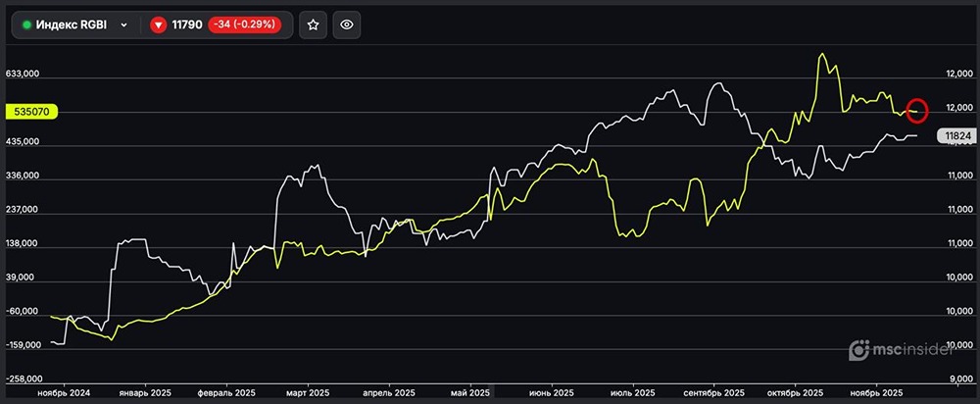
Task: Click the red down-arrow trend icon
Action: [159, 26]
